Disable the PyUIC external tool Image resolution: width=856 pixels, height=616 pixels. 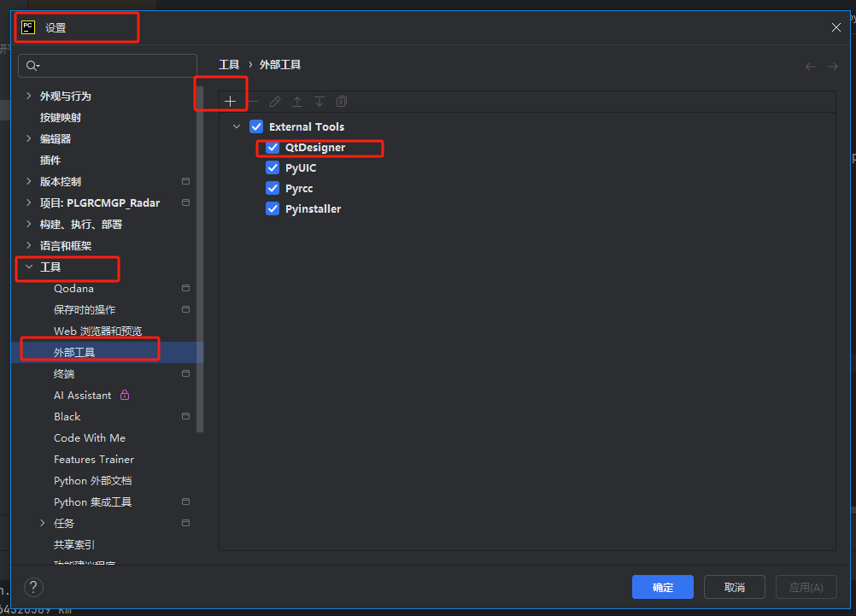click(x=272, y=167)
